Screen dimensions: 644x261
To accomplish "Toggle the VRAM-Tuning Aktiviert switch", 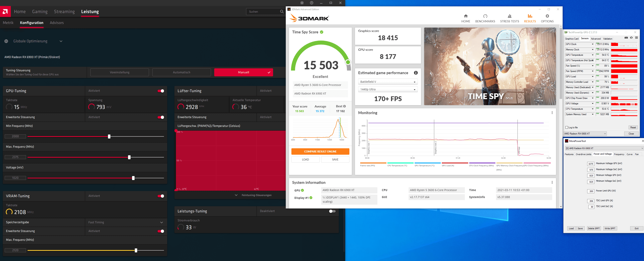I will [x=161, y=196].
